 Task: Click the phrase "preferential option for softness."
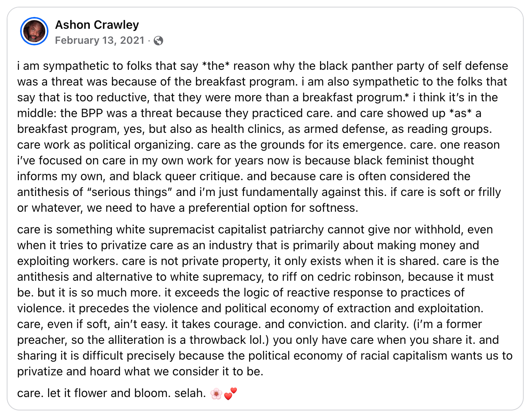point(273,208)
